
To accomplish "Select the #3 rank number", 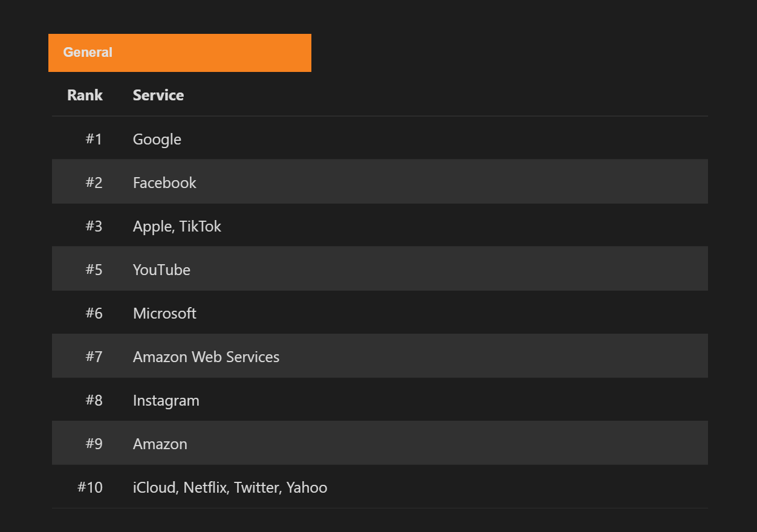I will [94, 226].
